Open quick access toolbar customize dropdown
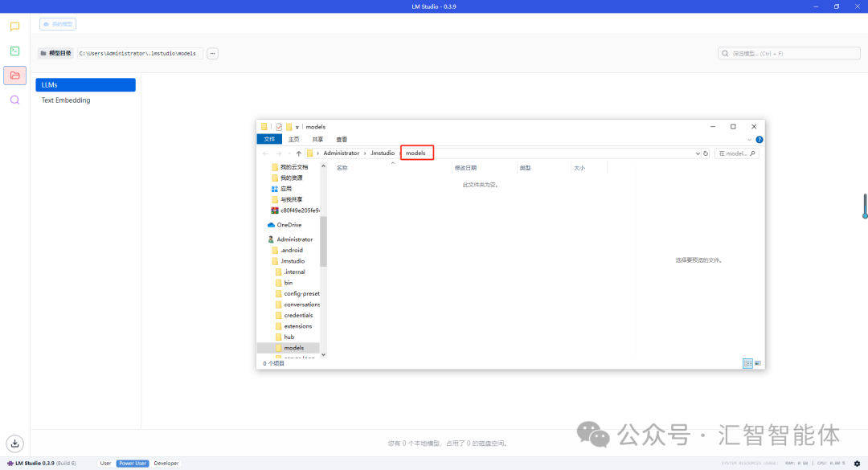868x470 pixels. [x=297, y=127]
